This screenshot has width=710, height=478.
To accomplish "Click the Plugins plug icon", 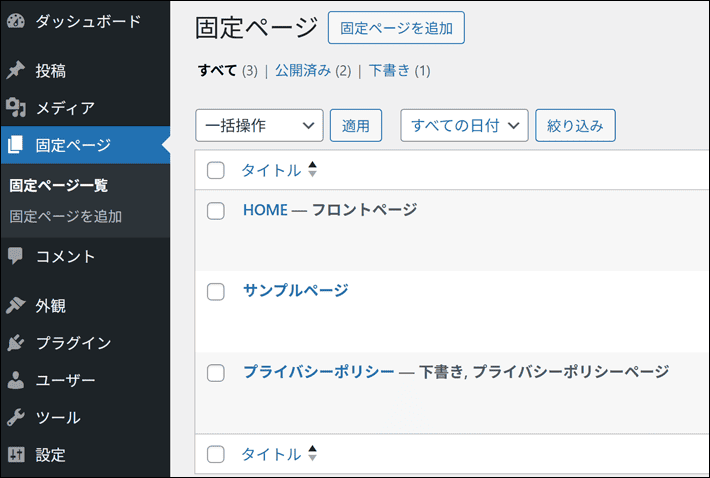I will [15, 343].
